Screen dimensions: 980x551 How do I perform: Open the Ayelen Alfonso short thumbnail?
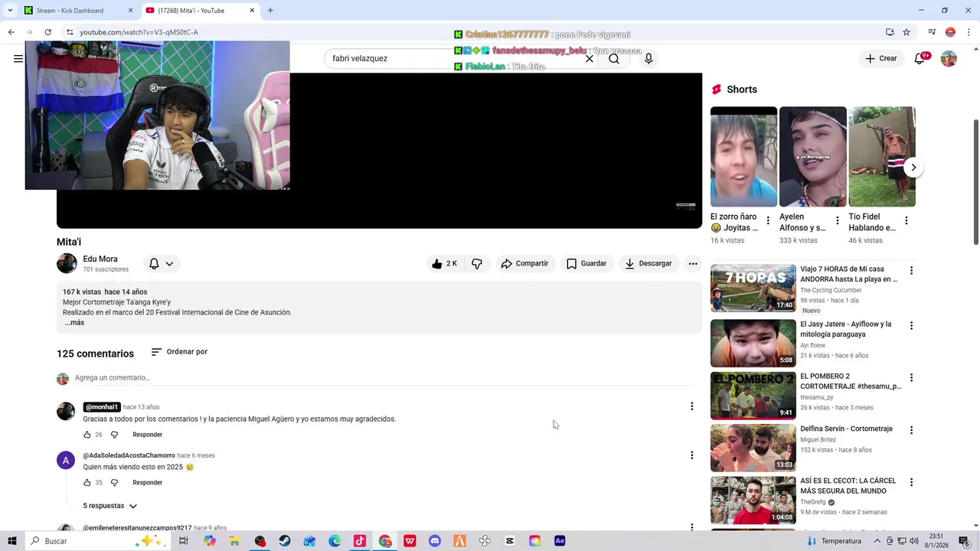click(x=812, y=157)
